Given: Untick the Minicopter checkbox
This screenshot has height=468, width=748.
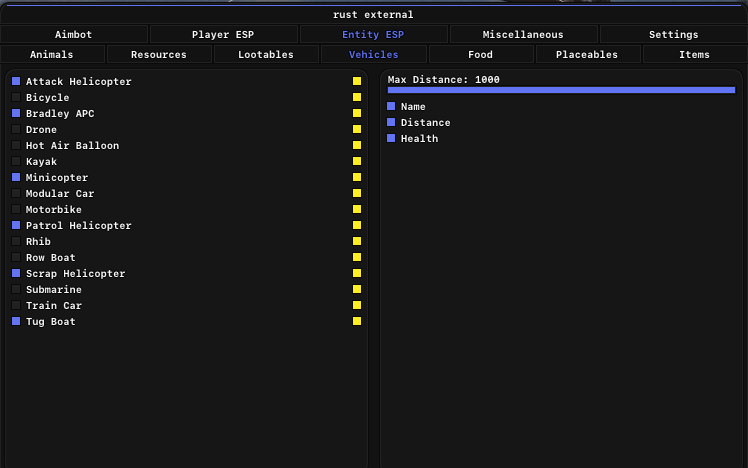Looking at the screenshot, I should click(x=16, y=177).
